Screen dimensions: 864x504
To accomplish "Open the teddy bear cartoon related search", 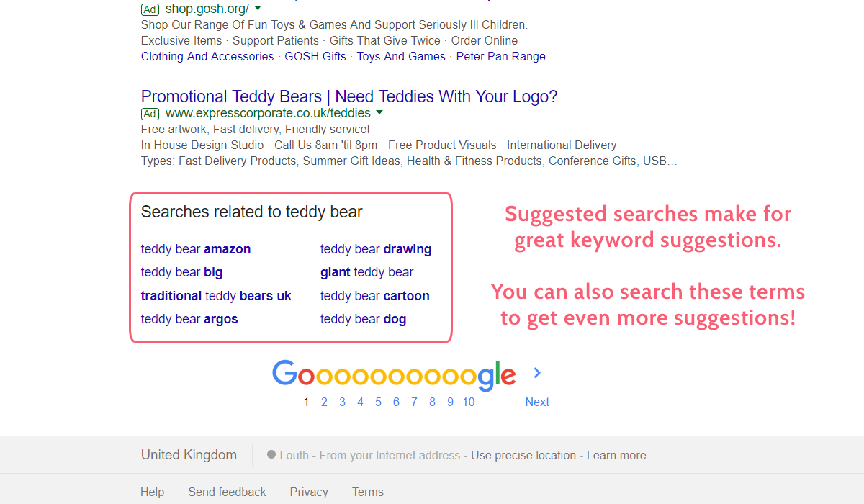I will click(x=375, y=296).
